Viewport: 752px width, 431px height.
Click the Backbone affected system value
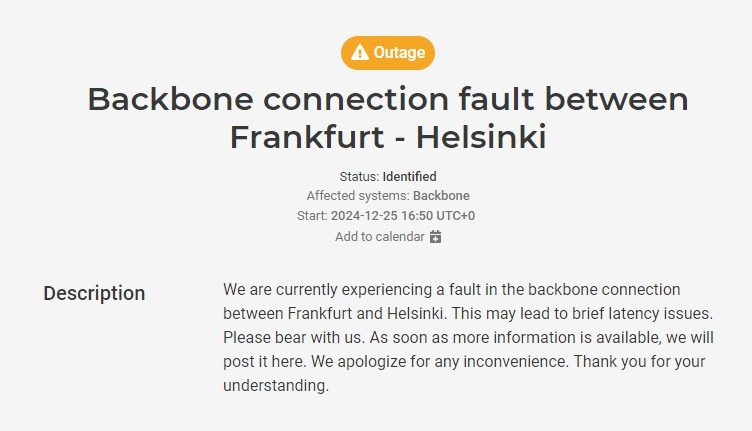[441, 196]
